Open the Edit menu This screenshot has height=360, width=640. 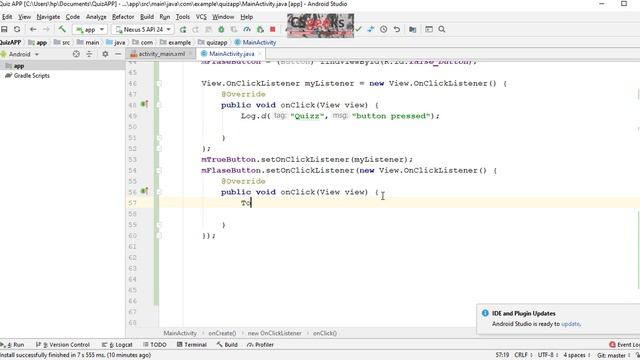point(7,17)
